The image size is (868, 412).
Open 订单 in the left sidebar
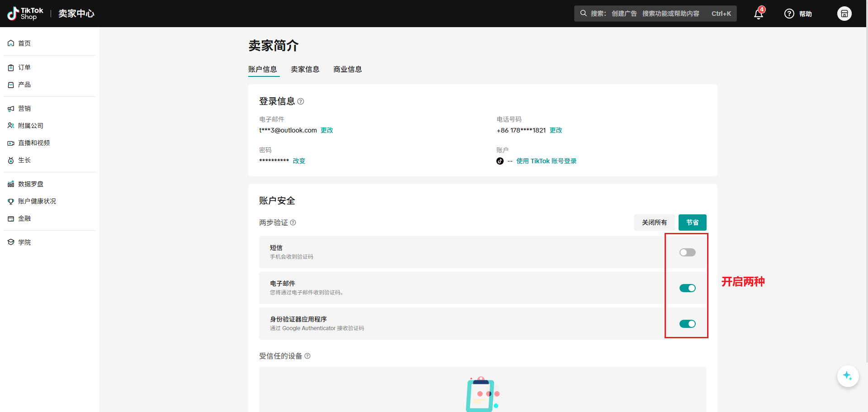click(24, 67)
